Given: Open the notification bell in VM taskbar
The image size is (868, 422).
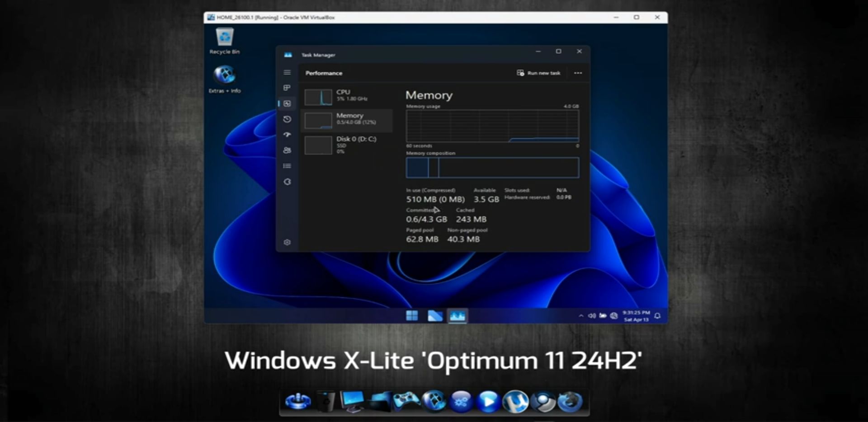Looking at the screenshot, I should (658, 316).
